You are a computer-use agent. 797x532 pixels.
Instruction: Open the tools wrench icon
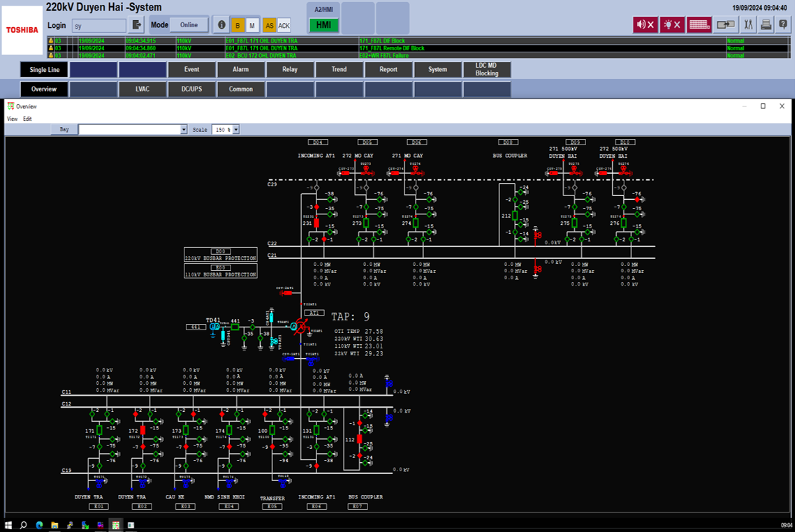(x=749, y=25)
